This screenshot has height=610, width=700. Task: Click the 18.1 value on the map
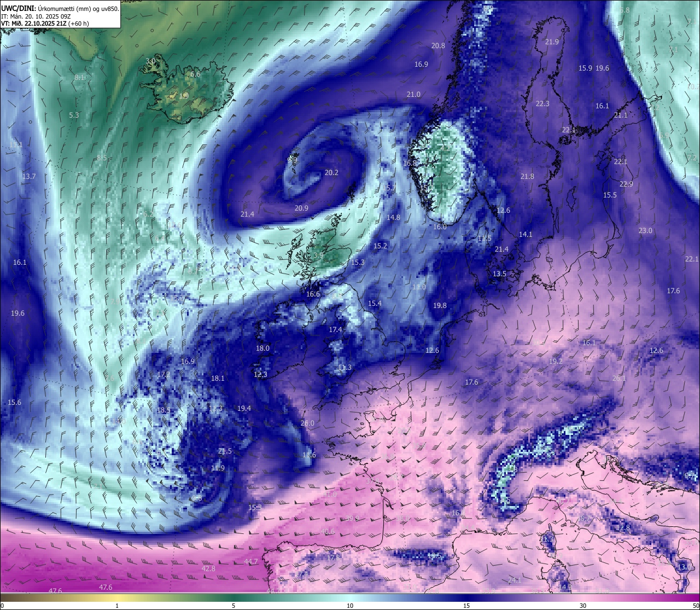coord(218,378)
